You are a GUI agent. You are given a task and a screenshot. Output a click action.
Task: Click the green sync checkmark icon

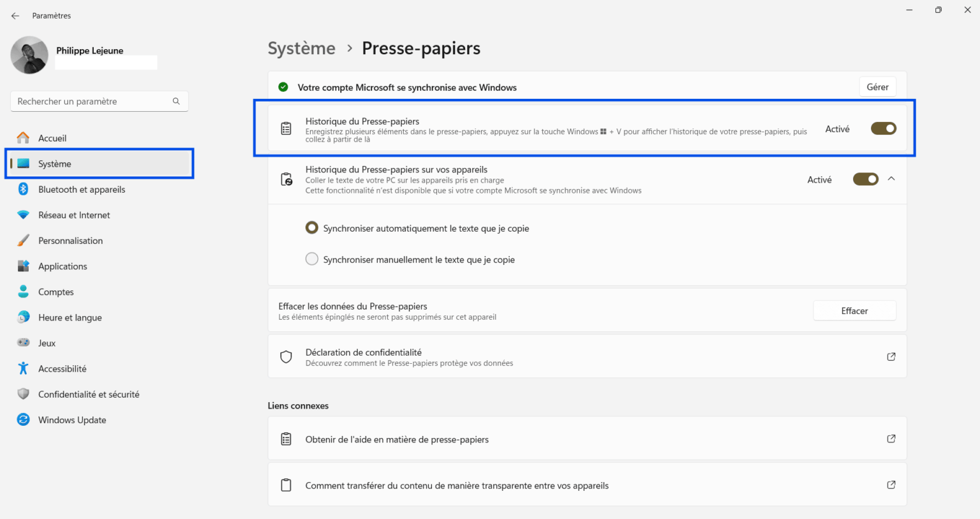[283, 87]
